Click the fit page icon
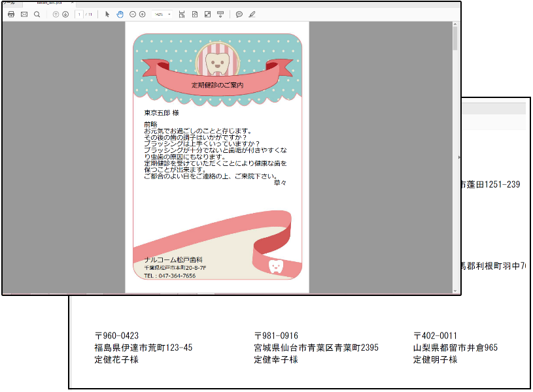The width and height of the screenshot is (533, 392). click(195, 14)
